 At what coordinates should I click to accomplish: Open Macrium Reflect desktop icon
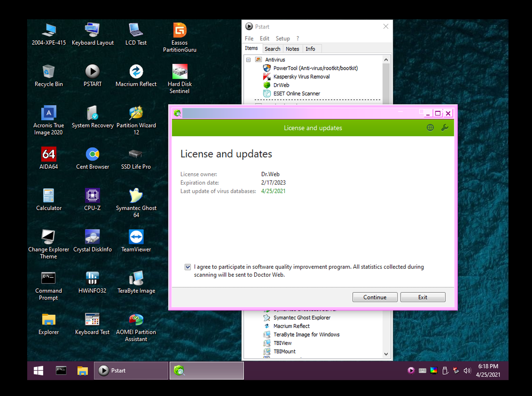(x=136, y=75)
